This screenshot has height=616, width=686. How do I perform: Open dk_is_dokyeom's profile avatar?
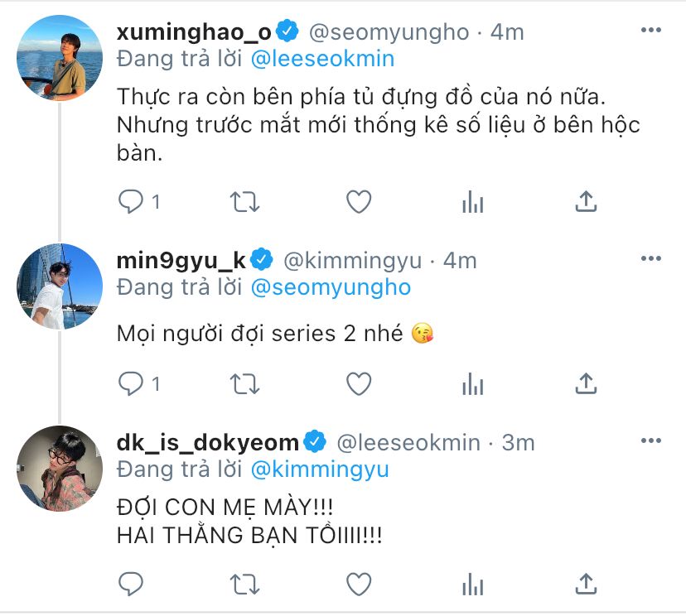point(60,469)
